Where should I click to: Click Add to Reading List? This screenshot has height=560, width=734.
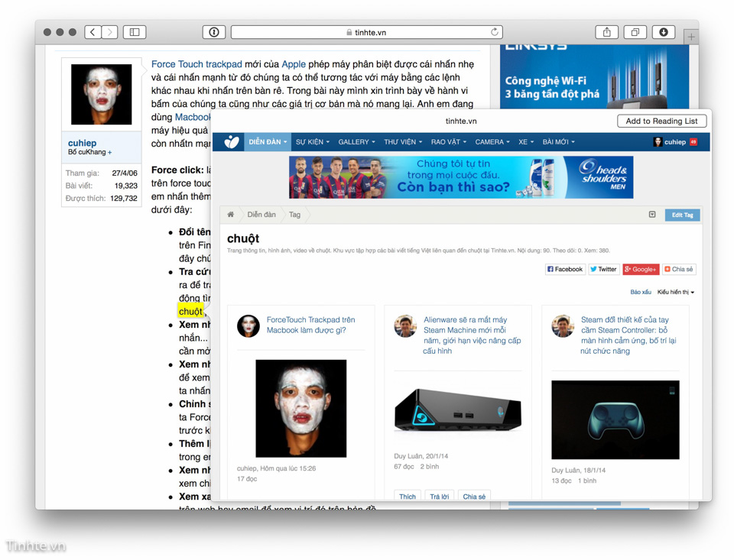tap(661, 121)
